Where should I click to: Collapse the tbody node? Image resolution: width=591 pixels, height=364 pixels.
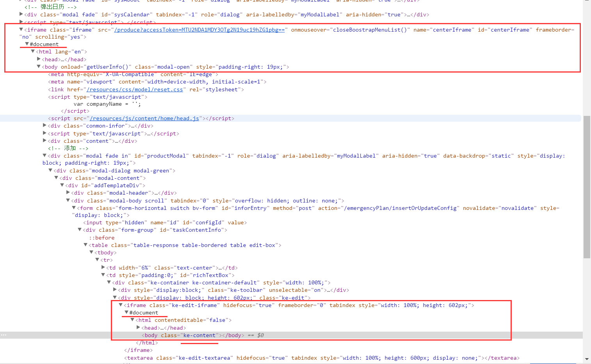pos(91,252)
